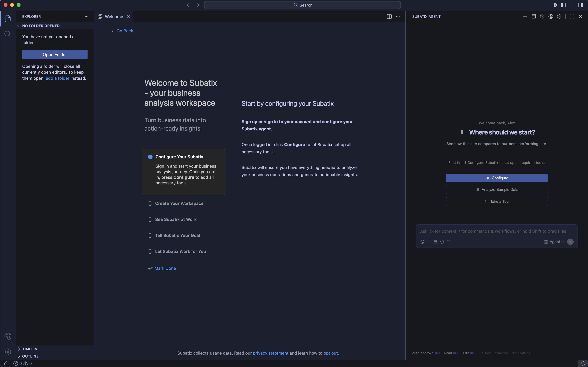Add context with the @ icon in chat

(422, 242)
